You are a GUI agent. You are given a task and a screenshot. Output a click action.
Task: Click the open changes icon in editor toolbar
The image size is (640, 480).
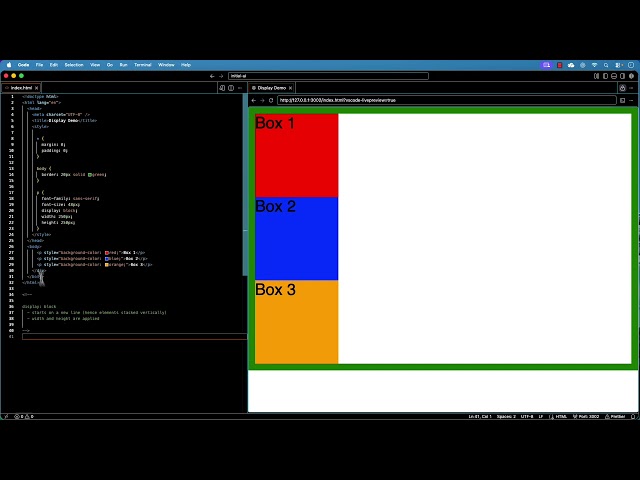coord(222,88)
